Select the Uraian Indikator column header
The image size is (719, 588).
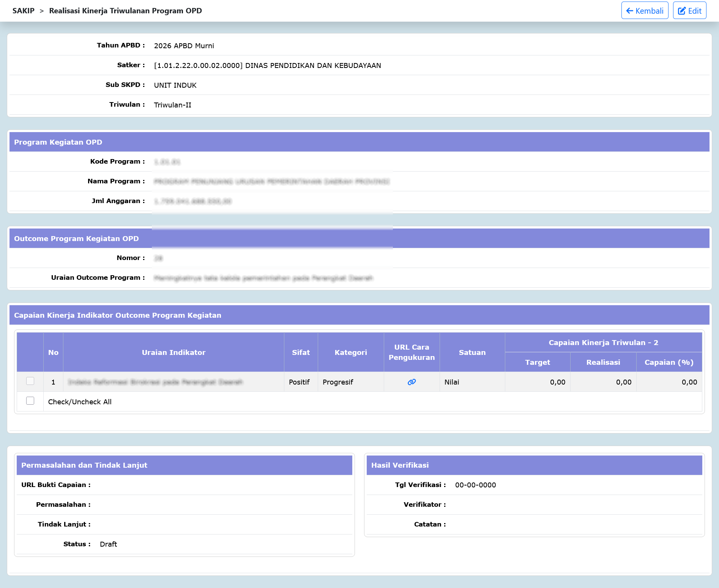(173, 352)
